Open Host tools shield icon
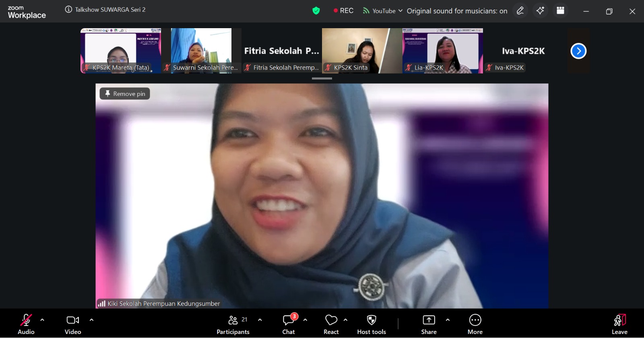Image resolution: width=644 pixels, height=338 pixels. click(x=371, y=324)
